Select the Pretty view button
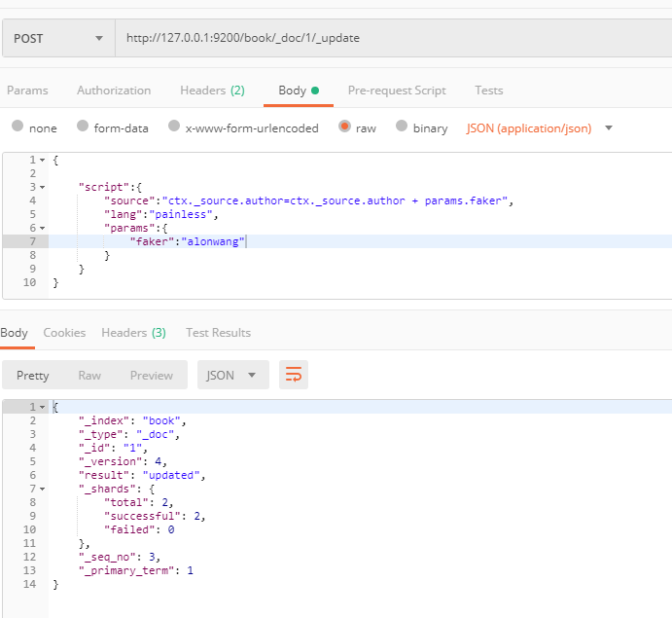Screen dimensions: 672x618 tap(32, 376)
